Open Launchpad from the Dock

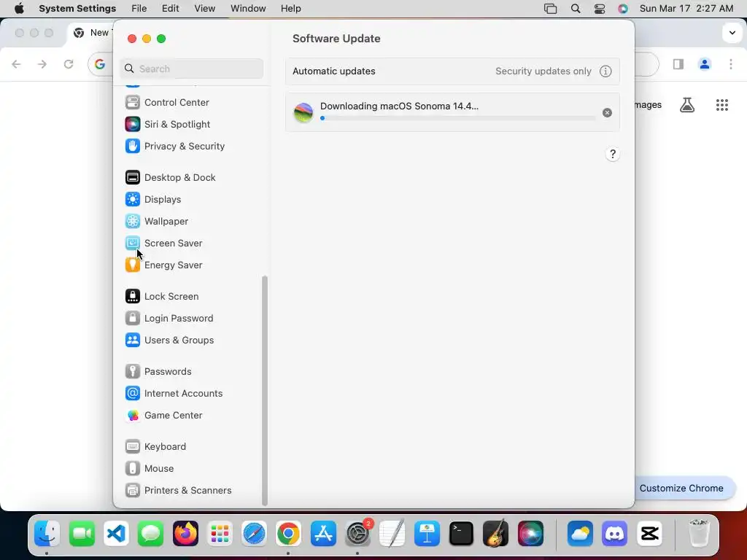pyautogui.click(x=220, y=533)
